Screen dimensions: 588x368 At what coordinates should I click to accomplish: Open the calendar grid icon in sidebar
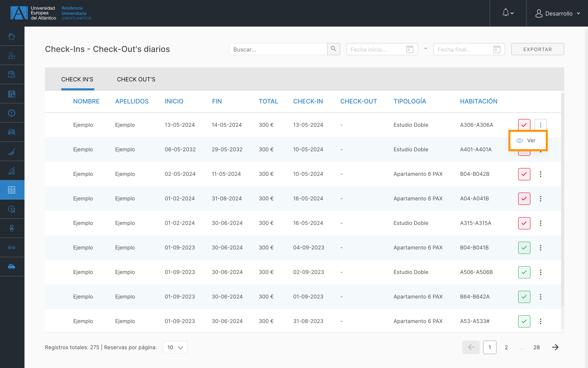(x=12, y=94)
